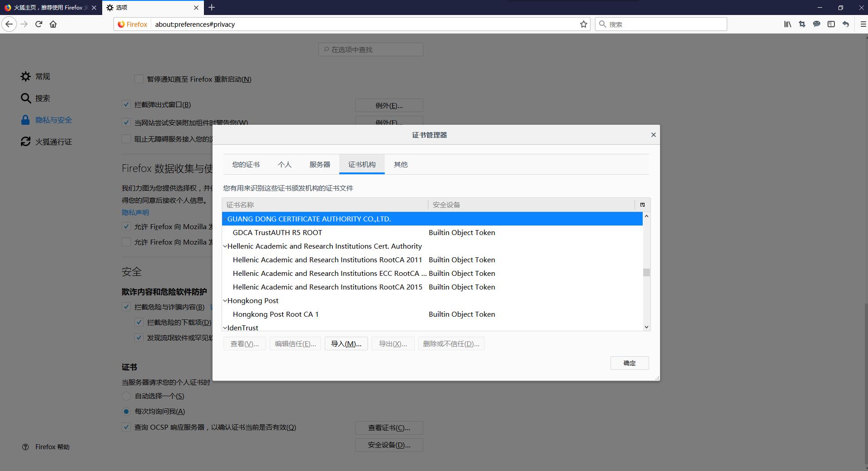868x471 pixels.
Task: Focus the 在选项中查找 search field
Action: 371,49
